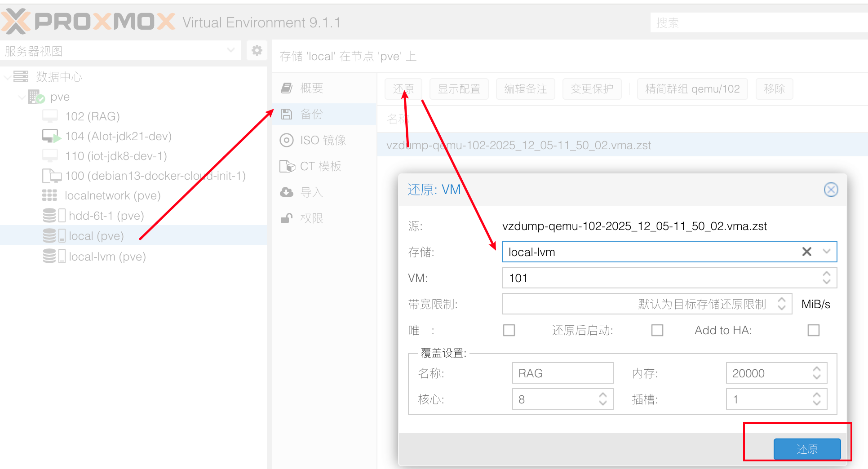The width and height of the screenshot is (868, 469).
Task: Click the 名称 field containing RAG
Action: tap(562, 373)
